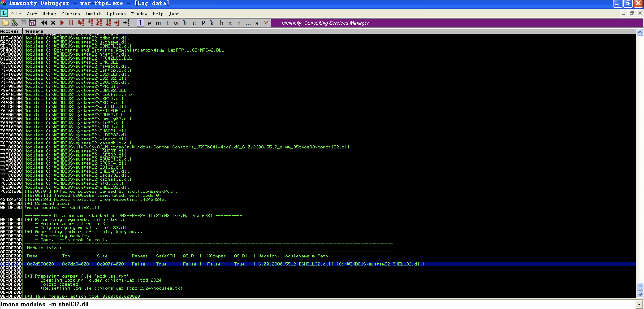
Task: Click Execute till return icon
Action: point(117,23)
